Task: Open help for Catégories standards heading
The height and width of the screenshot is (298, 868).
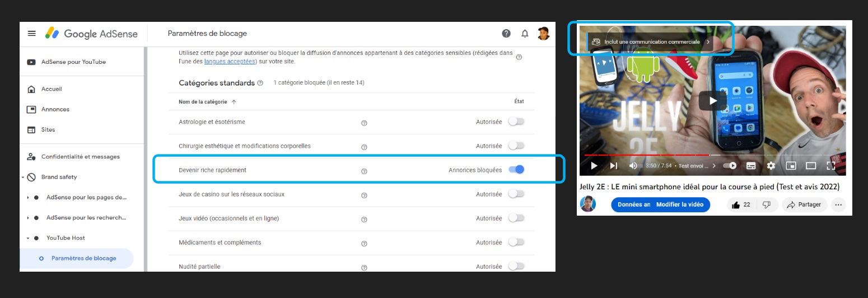Action: pos(260,83)
